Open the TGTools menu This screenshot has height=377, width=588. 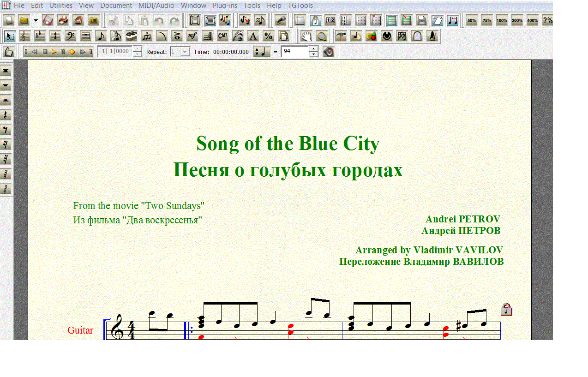[300, 6]
